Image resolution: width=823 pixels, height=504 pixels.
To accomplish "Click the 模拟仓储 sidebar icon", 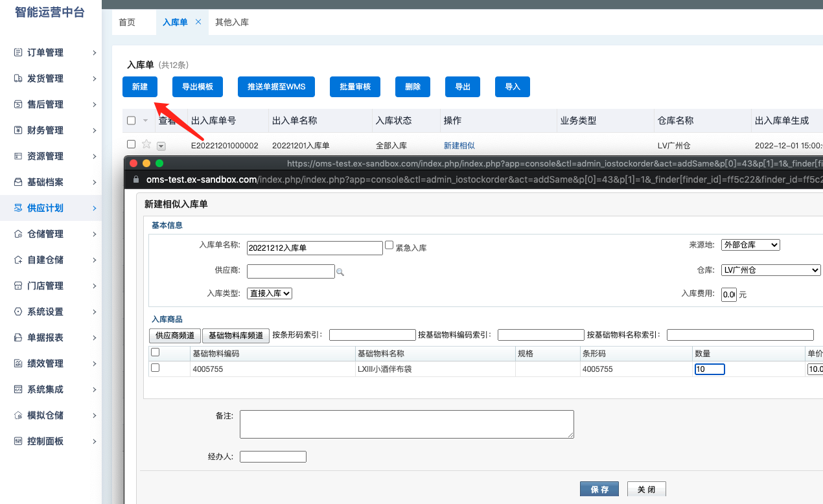I will click(x=18, y=415).
